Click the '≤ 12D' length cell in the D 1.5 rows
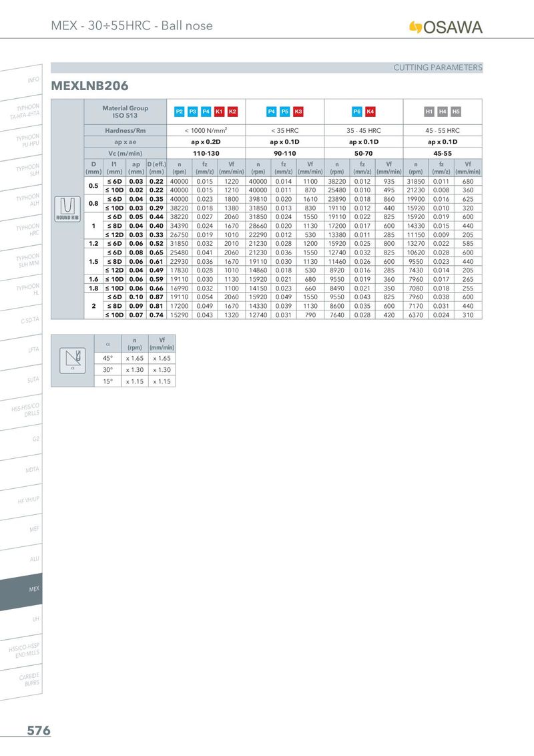 [114, 270]
